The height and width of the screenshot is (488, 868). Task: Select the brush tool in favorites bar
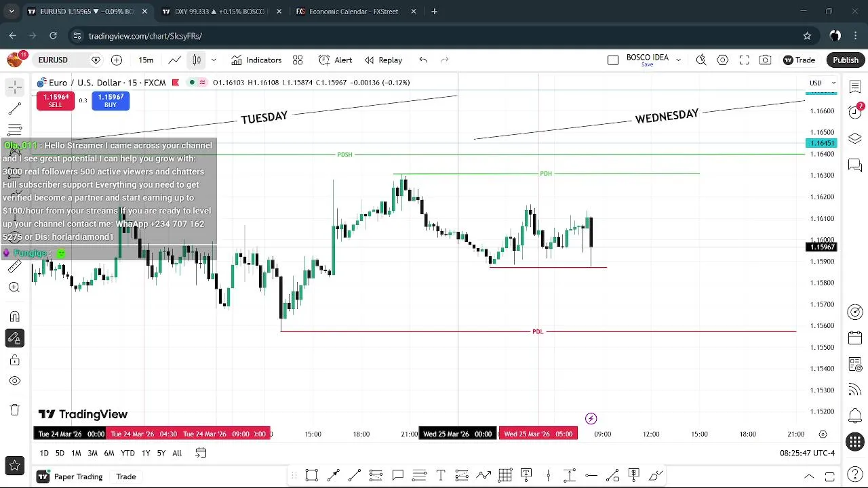[656, 475]
